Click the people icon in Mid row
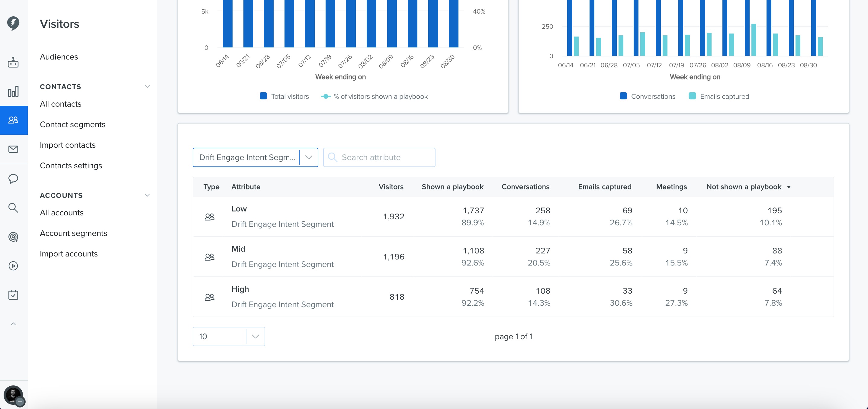 [209, 257]
